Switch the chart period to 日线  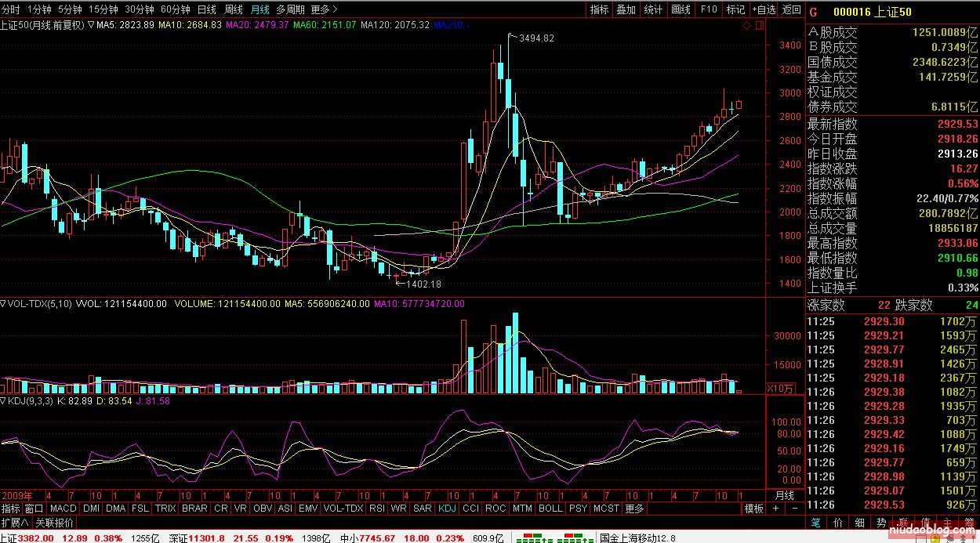(x=206, y=9)
